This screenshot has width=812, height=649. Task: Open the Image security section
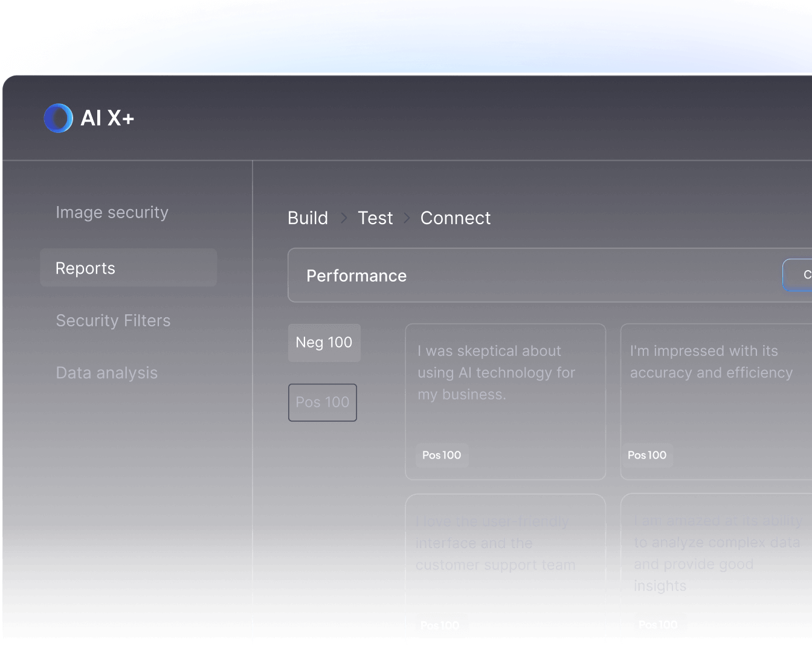pos(112,212)
